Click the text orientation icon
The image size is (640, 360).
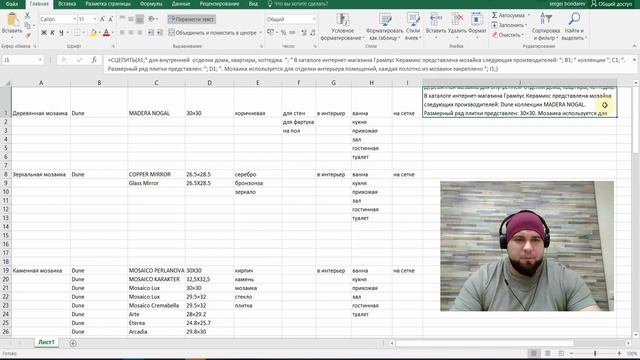click(151, 19)
